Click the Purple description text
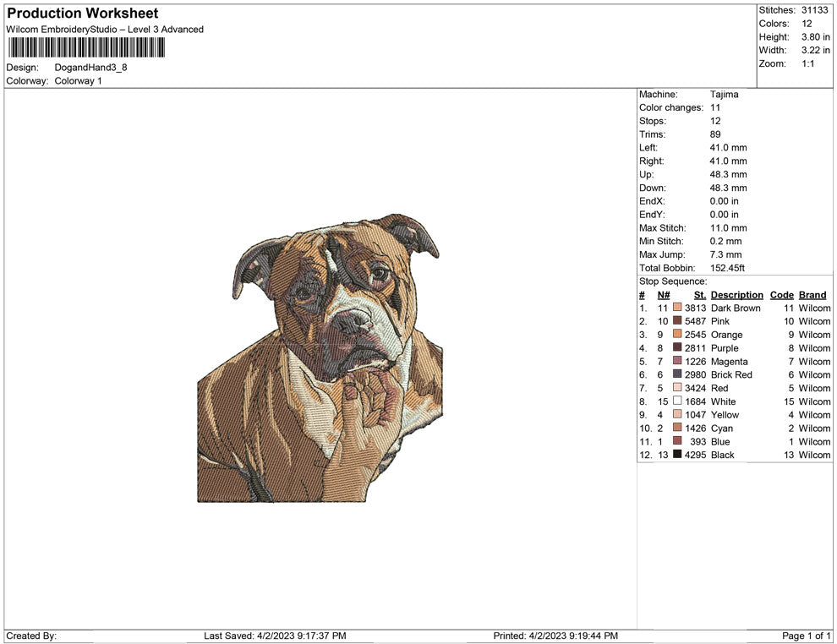 pos(725,348)
